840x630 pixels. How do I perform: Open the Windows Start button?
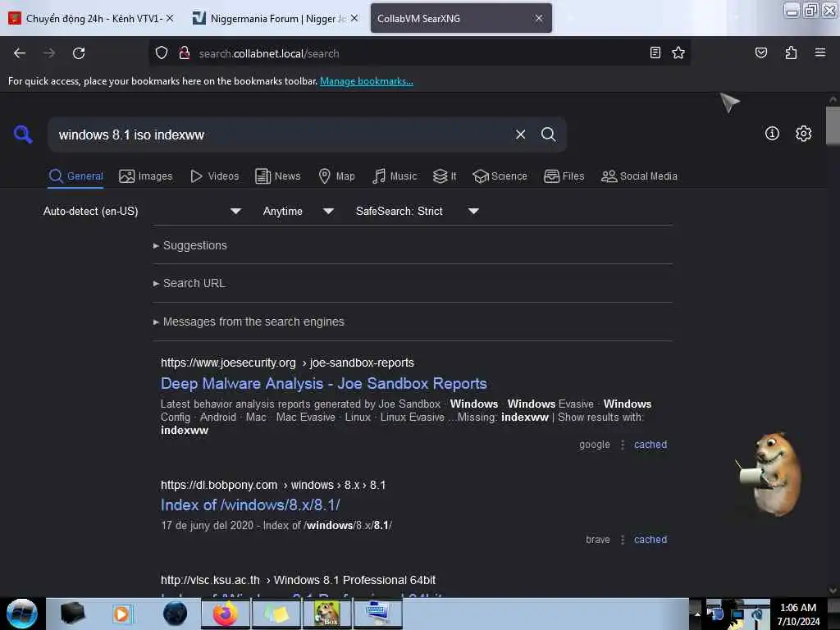click(x=21, y=614)
